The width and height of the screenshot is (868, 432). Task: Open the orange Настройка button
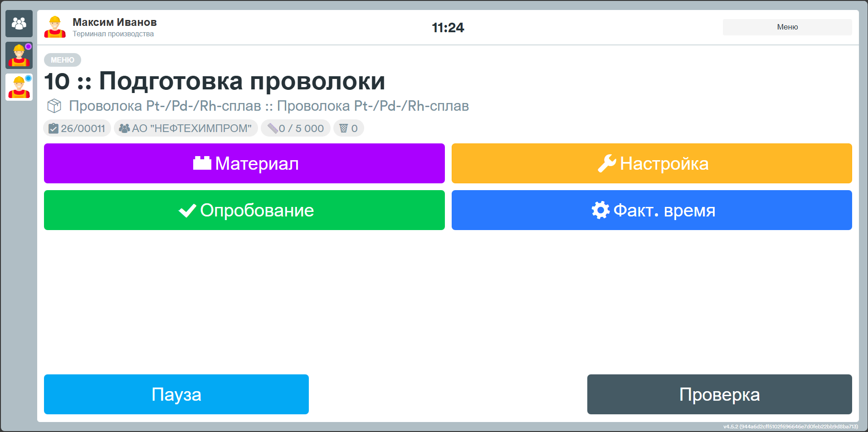(x=652, y=163)
